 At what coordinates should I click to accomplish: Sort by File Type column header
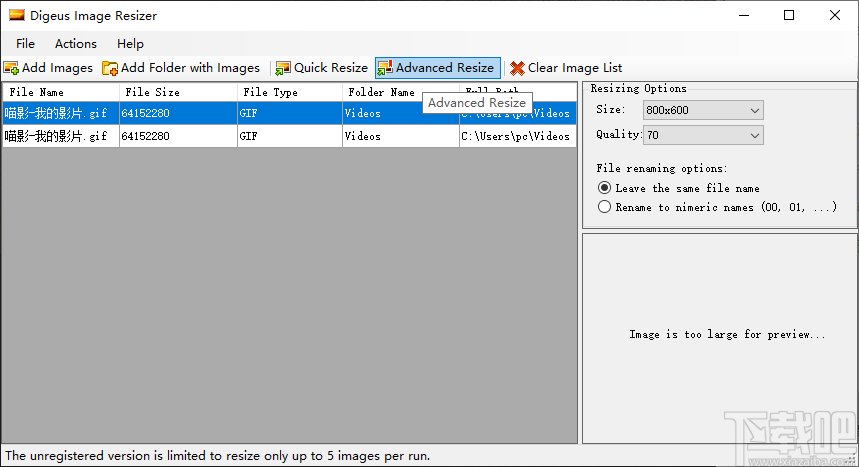tap(290, 92)
